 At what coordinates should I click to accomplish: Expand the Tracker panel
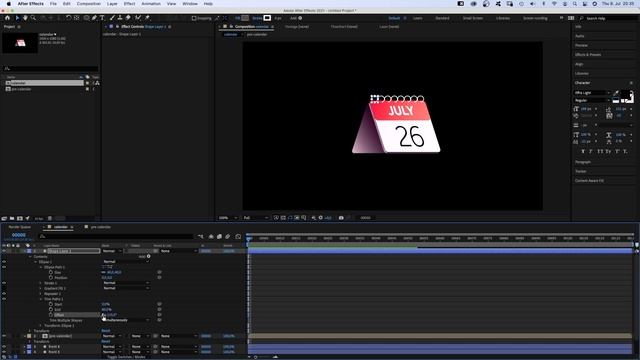(x=580, y=171)
